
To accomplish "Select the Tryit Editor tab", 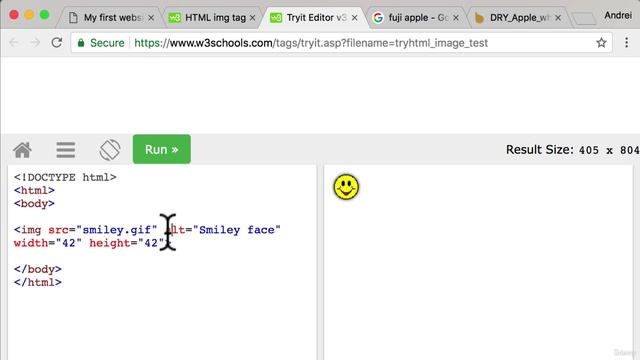I will pyautogui.click(x=315, y=18).
